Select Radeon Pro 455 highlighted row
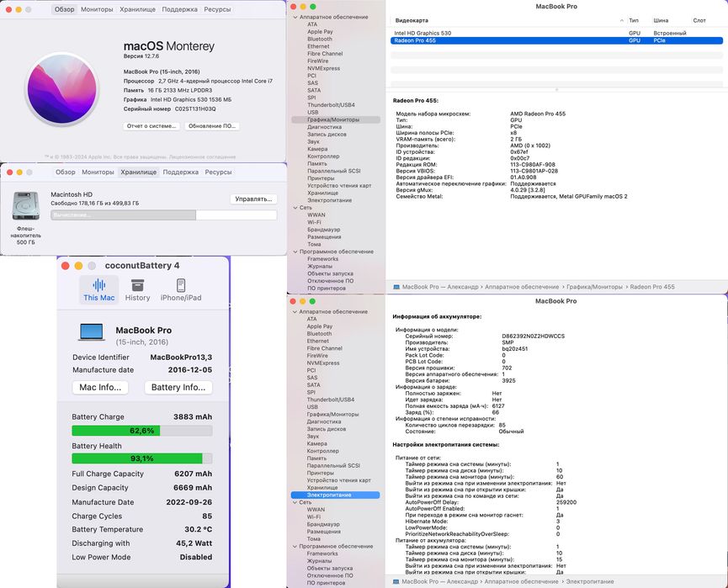 pyautogui.click(x=556, y=40)
